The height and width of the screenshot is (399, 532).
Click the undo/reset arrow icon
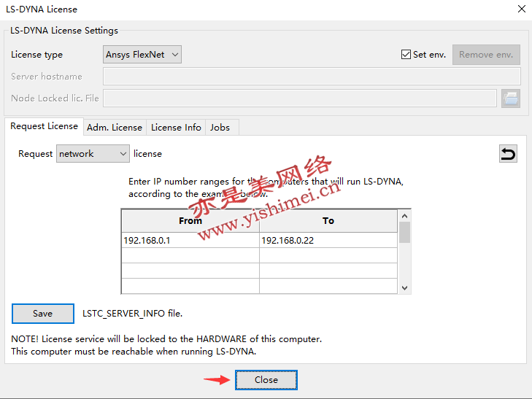[508, 154]
